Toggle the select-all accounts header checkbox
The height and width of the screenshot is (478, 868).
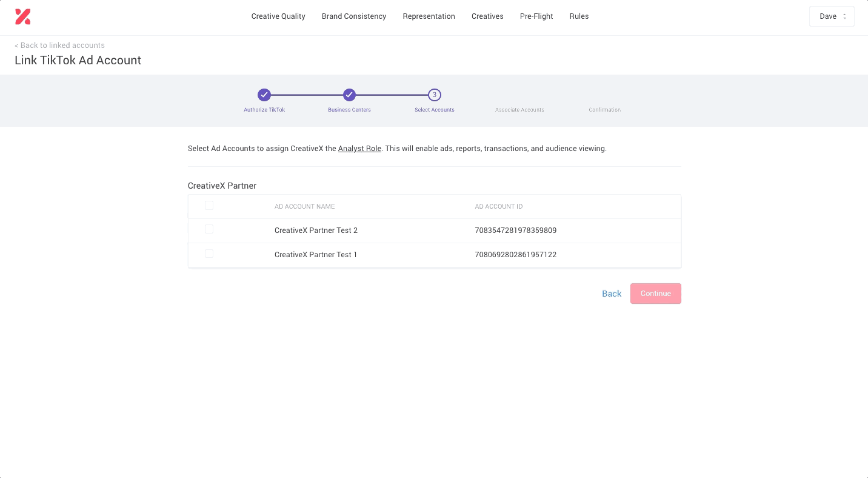(209, 206)
